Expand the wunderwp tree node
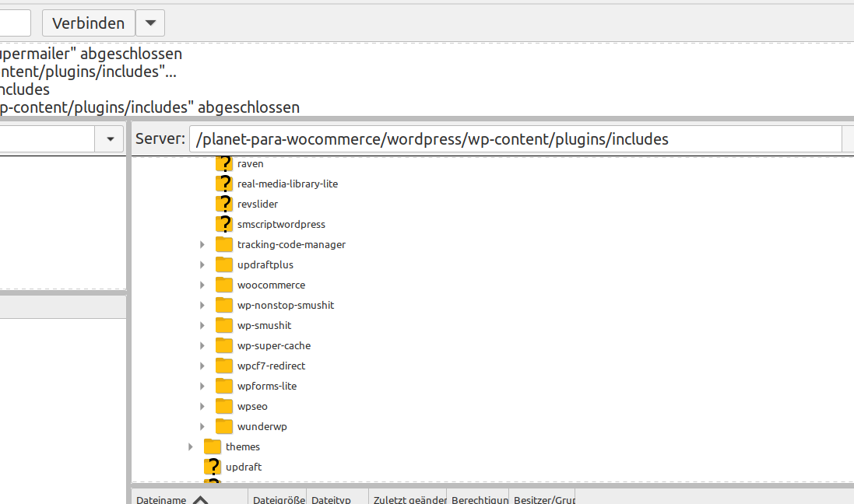The image size is (854, 504). tap(202, 426)
